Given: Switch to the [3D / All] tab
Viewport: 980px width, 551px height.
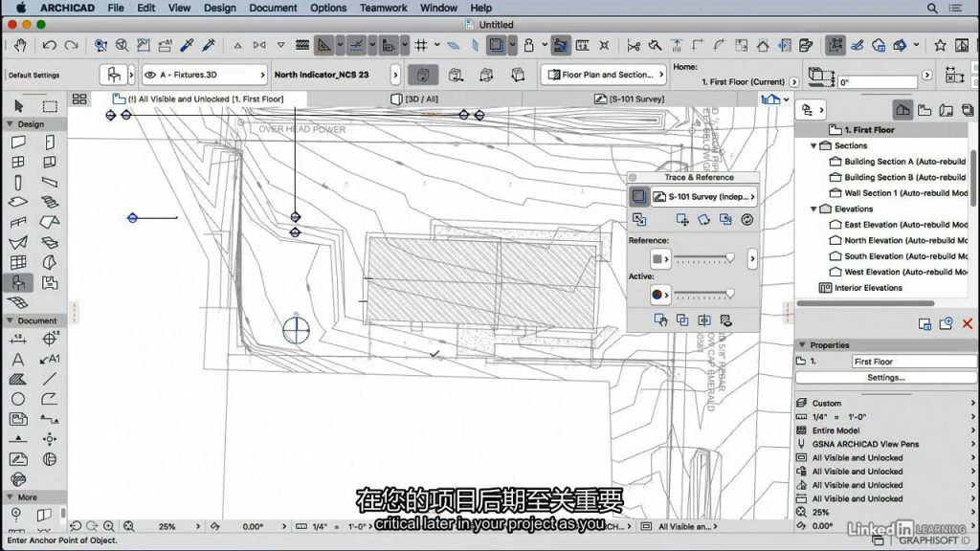Looking at the screenshot, I should click(414, 99).
